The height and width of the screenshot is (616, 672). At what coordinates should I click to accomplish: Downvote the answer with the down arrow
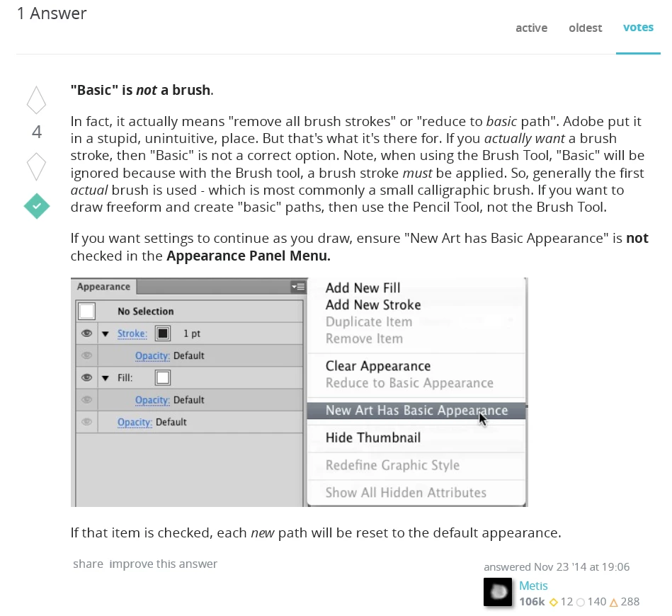coord(36,166)
